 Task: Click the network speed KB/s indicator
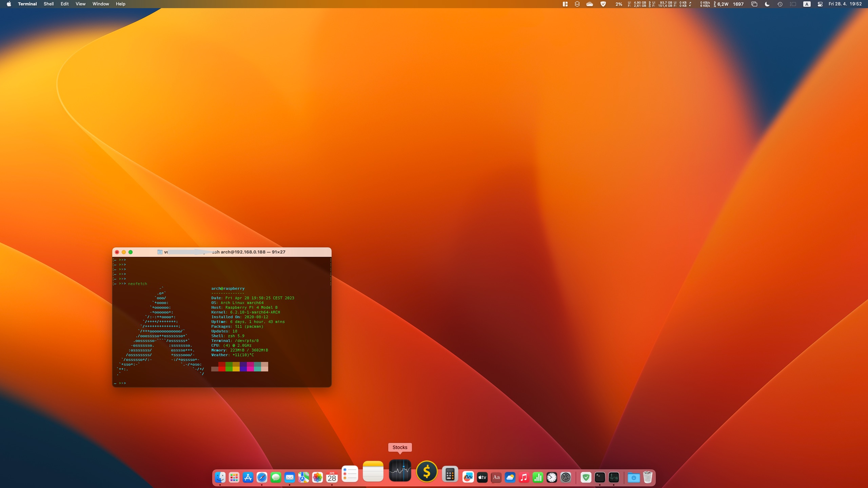pos(705,4)
